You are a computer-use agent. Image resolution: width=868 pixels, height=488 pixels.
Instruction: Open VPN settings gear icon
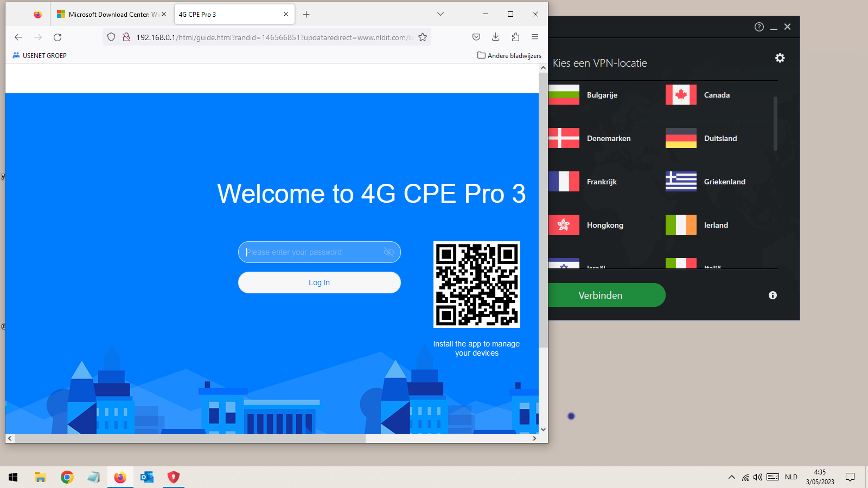tap(780, 58)
